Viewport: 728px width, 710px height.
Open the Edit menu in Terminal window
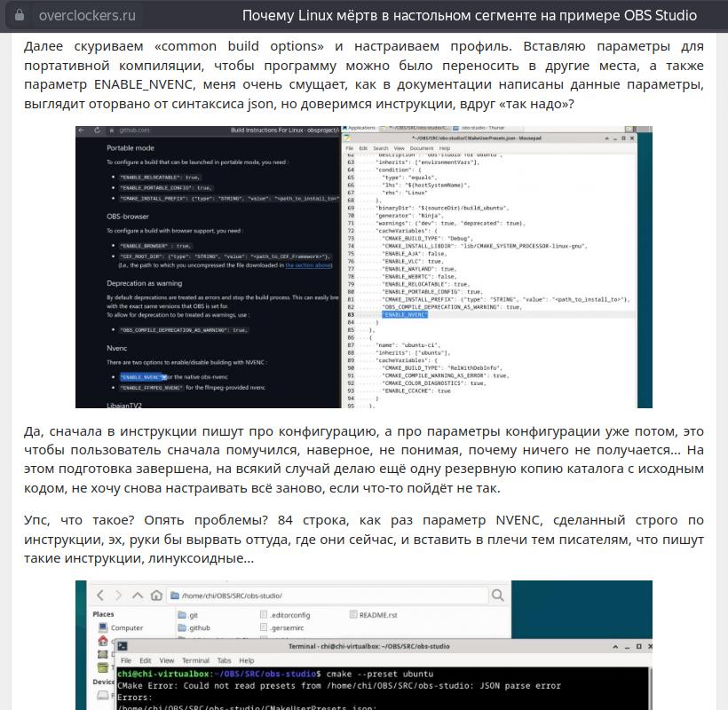pos(146,660)
